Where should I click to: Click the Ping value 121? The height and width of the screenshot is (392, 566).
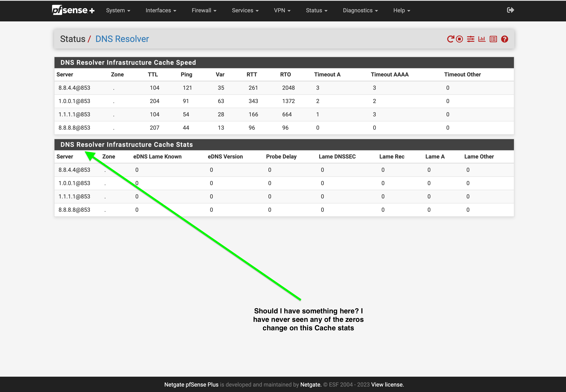[x=187, y=88]
